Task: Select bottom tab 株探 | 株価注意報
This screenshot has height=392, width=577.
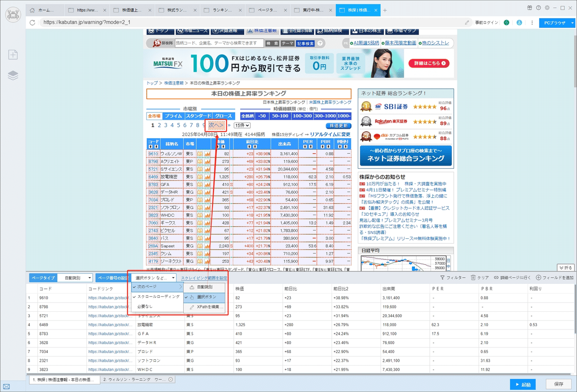Action: tap(63, 380)
